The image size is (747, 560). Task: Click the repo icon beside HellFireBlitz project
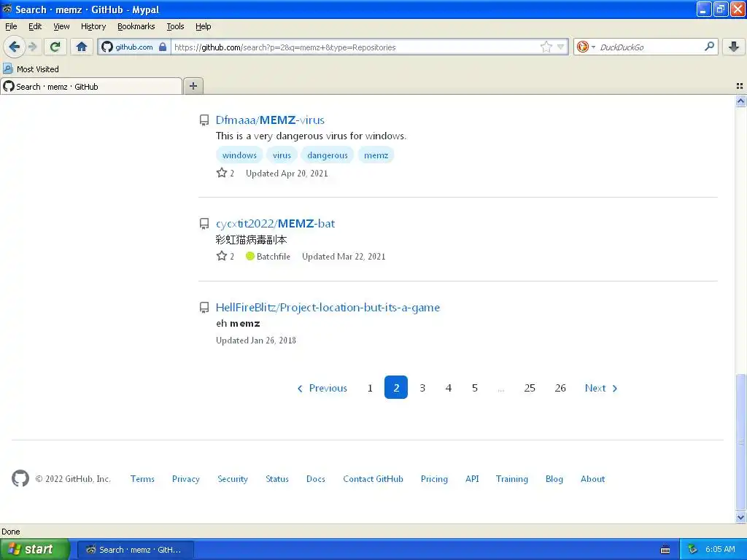[204, 307]
